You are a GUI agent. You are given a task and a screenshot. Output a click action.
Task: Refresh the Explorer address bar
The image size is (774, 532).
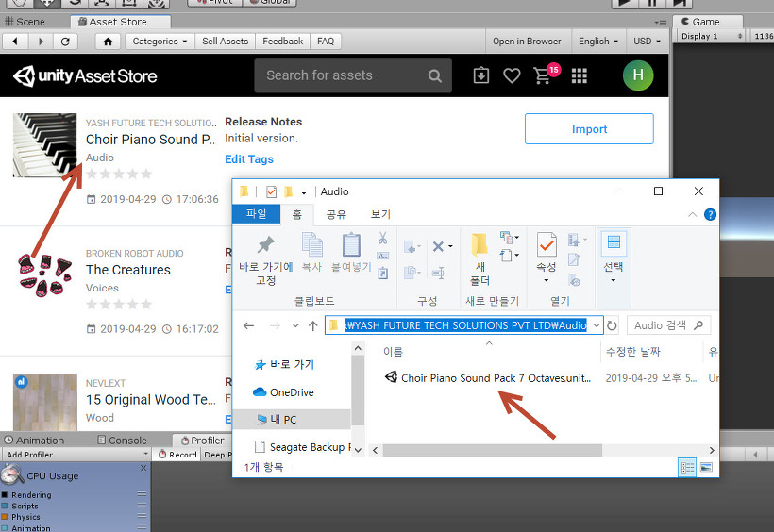pos(612,325)
